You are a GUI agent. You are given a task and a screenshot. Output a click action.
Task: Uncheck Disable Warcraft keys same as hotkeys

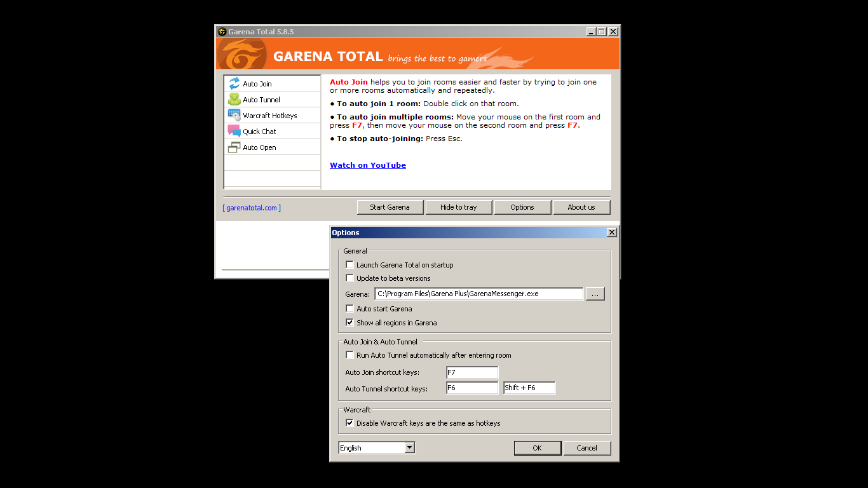tap(349, 423)
